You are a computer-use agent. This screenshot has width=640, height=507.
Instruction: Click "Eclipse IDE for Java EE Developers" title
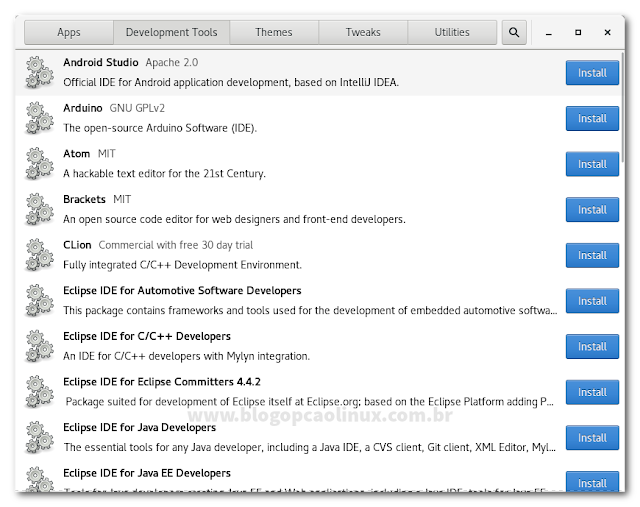point(147,474)
